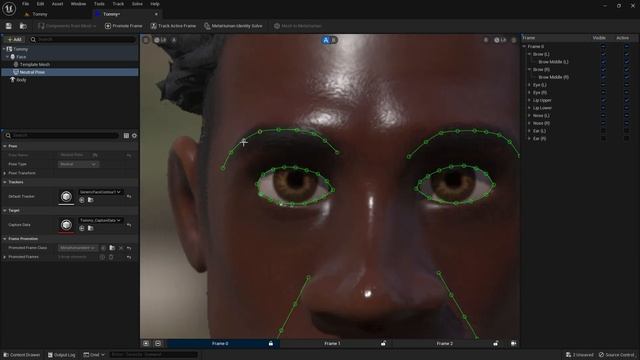Select Neutral Pose tree item
The image size is (640, 360).
tap(32, 72)
